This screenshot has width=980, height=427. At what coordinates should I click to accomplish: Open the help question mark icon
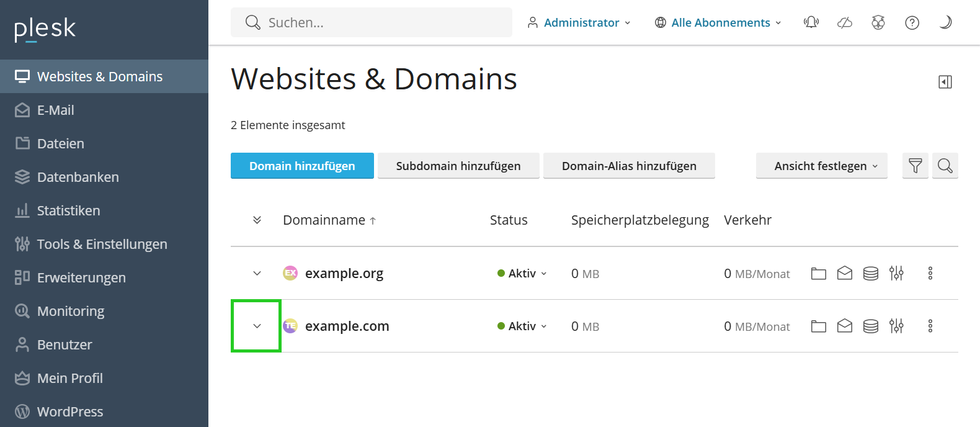(x=912, y=23)
